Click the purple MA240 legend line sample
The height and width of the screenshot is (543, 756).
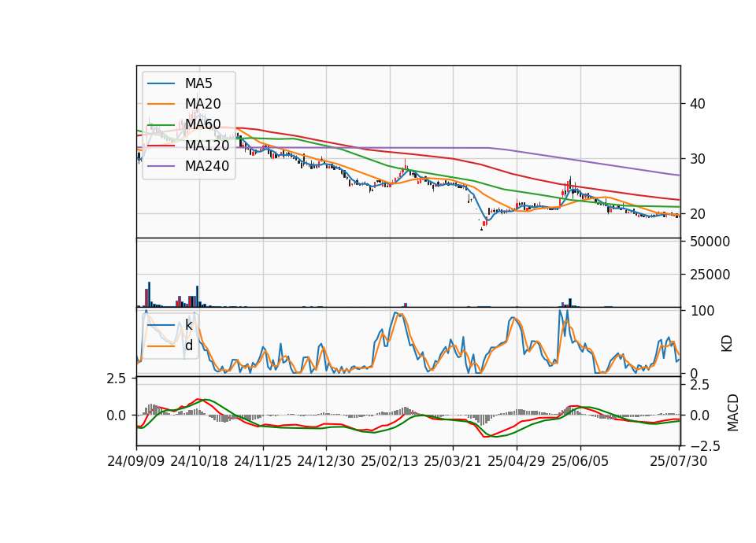pyautogui.click(x=161, y=166)
